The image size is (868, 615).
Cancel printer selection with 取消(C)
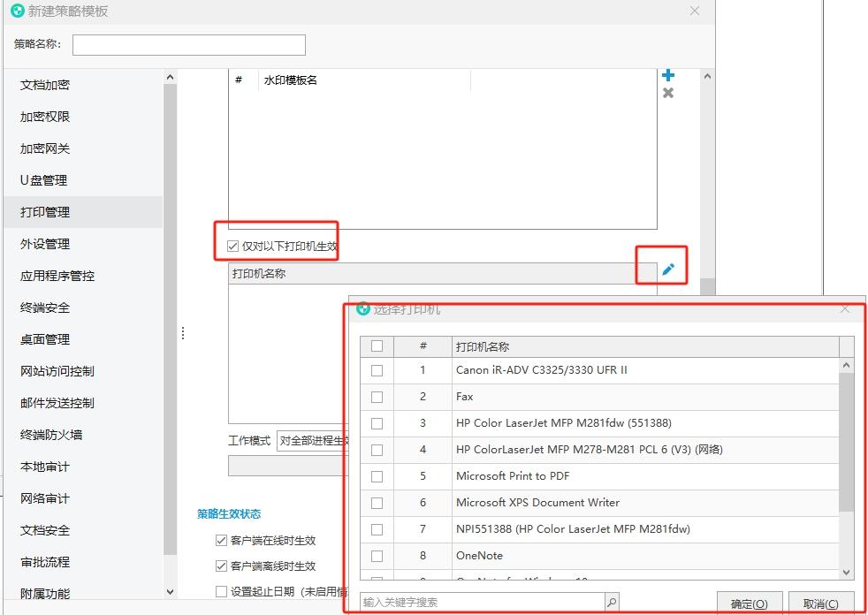821,604
